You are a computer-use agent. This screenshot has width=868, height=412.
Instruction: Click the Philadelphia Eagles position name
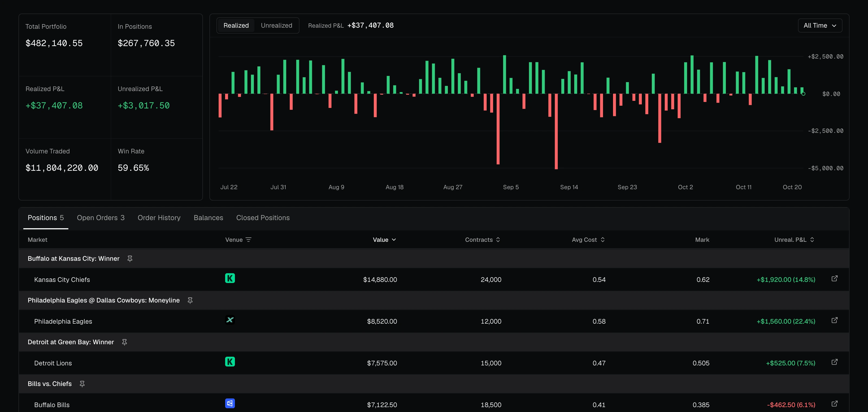click(x=63, y=321)
